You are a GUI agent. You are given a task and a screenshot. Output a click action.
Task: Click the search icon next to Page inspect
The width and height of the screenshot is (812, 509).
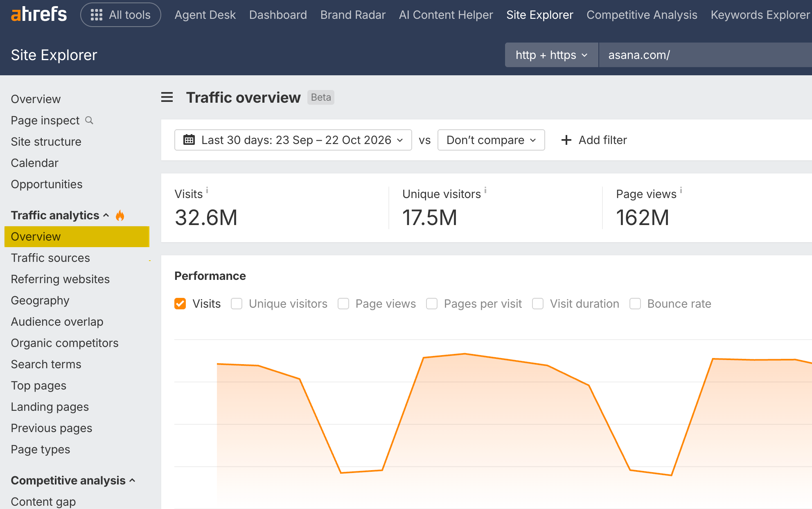click(89, 120)
